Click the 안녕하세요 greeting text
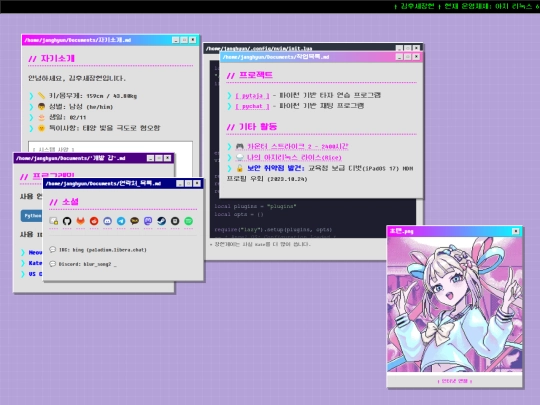Image resolution: width=540 pixels, height=405 pixels. point(77,78)
